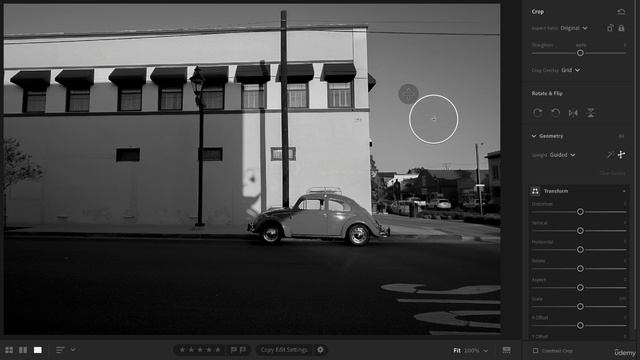
Task: Open the Aspect Ratio Original dropdown
Action: 573,28
